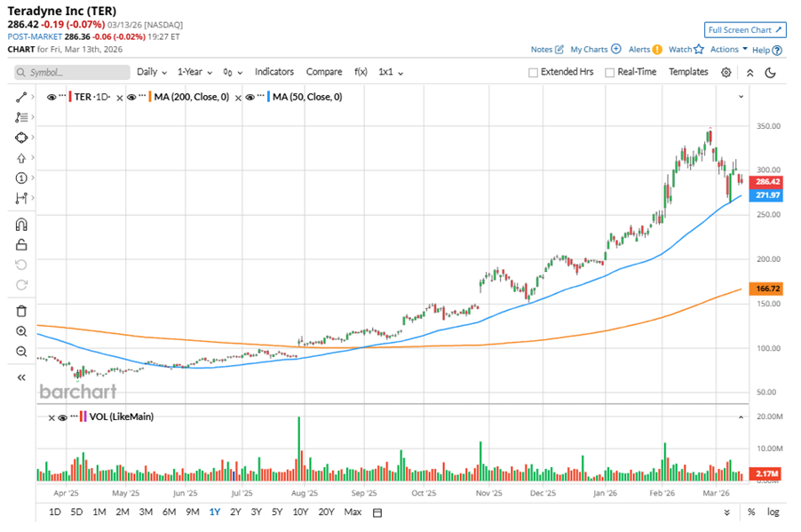Select the 5Y time range

coord(277,512)
